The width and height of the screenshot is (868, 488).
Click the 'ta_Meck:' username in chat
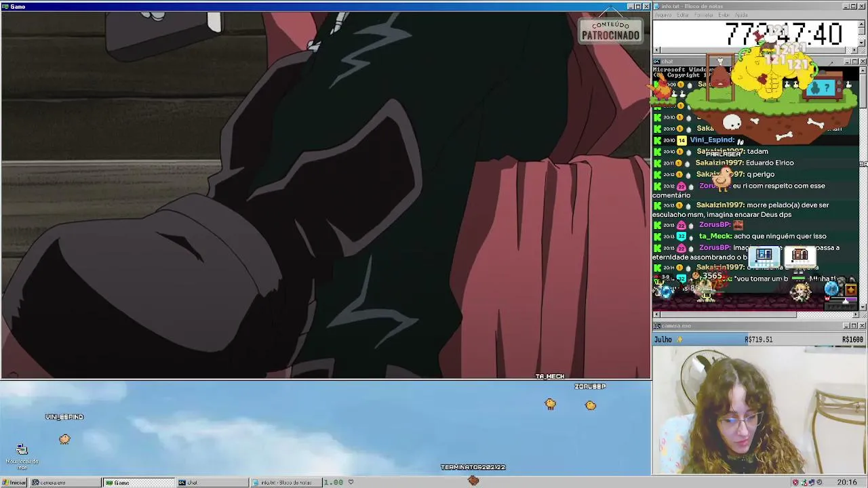tap(715, 237)
